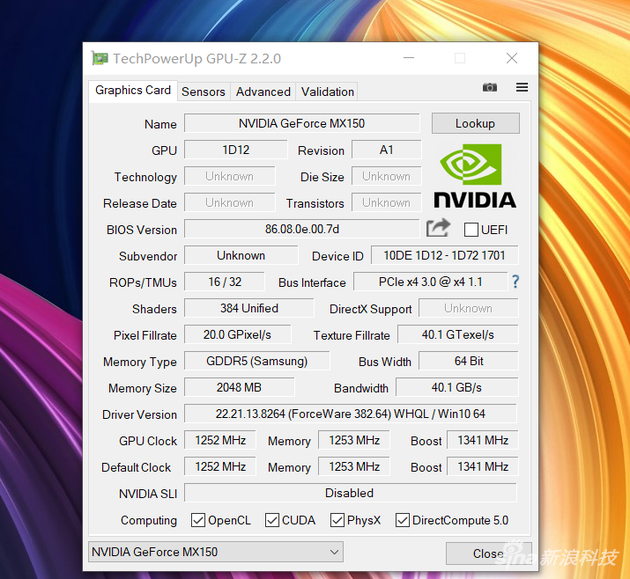This screenshot has height=579, width=630.
Task: Click the Revision field A1
Action: click(386, 149)
